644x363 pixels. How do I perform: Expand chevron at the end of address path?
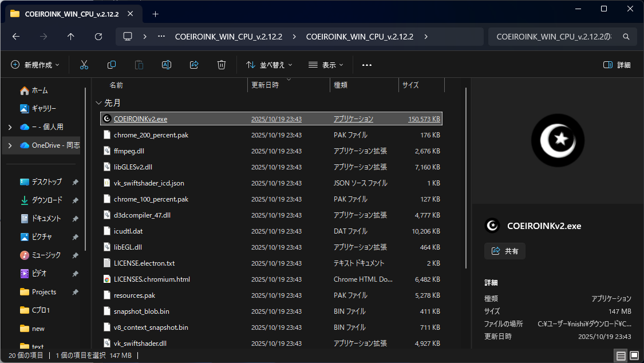tap(426, 37)
